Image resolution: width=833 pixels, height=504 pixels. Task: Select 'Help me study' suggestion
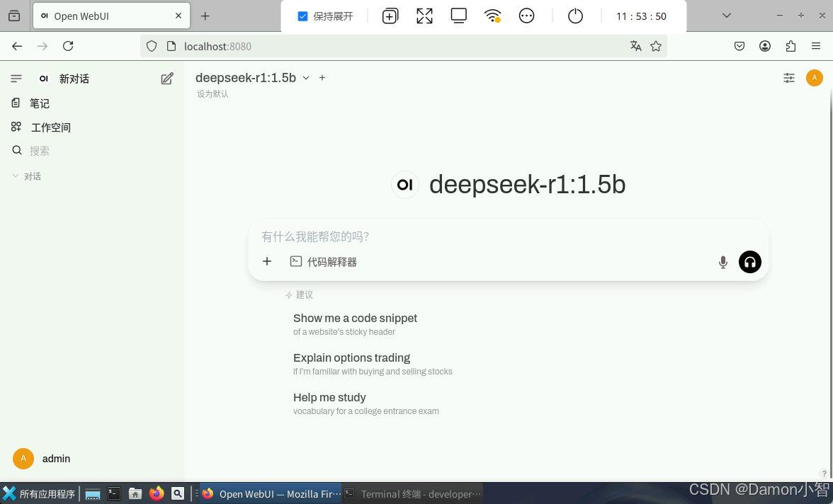coord(366,403)
